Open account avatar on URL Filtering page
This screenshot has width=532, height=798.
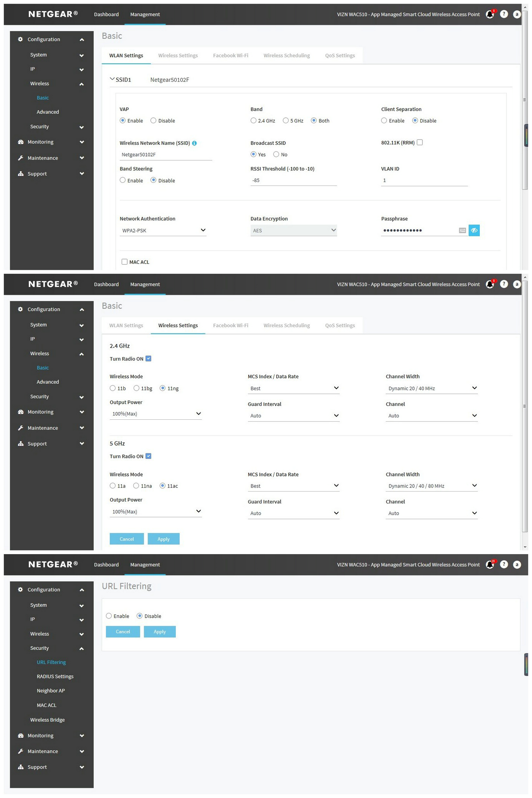coord(517,565)
